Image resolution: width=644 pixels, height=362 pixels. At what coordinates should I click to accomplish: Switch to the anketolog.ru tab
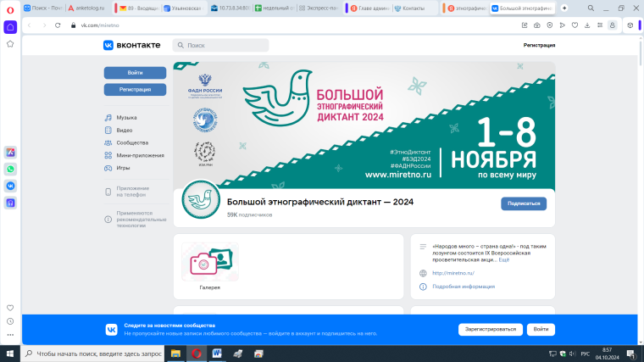click(86, 8)
